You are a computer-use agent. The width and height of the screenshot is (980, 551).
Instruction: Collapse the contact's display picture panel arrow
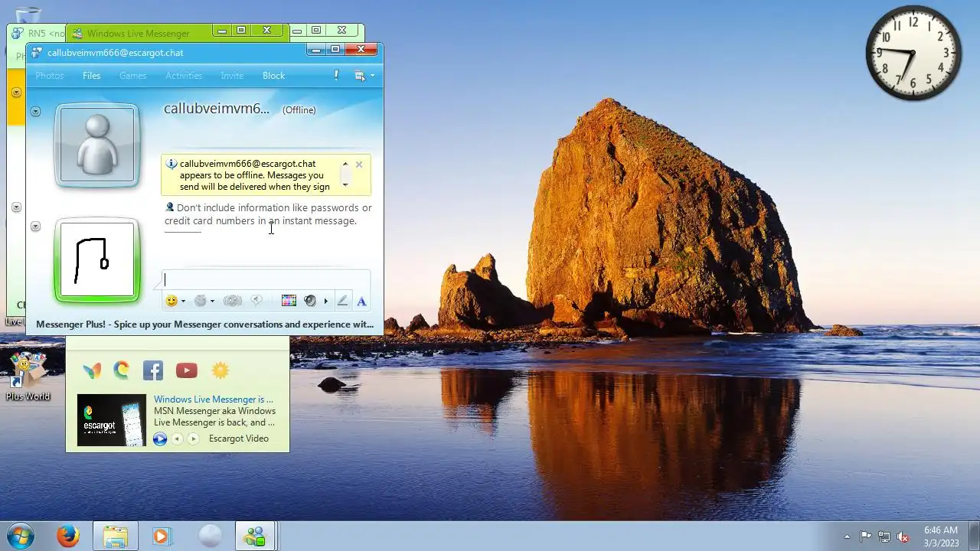tap(35, 112)
